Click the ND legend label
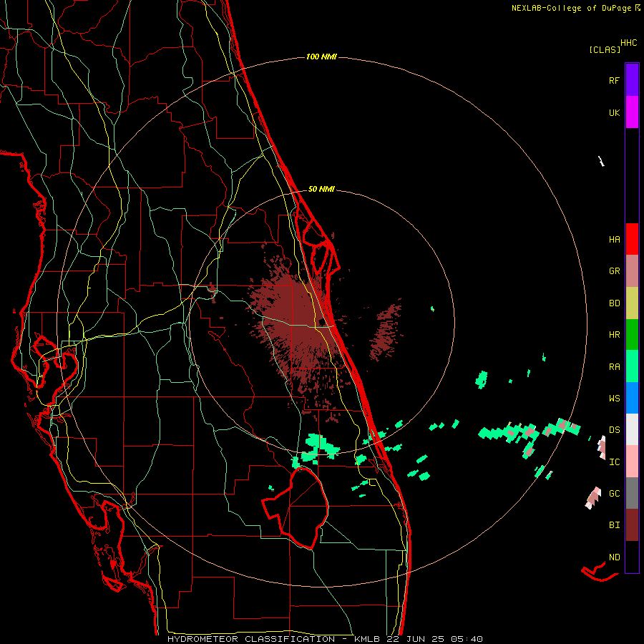The image size is (644, 644). (614, 557)
